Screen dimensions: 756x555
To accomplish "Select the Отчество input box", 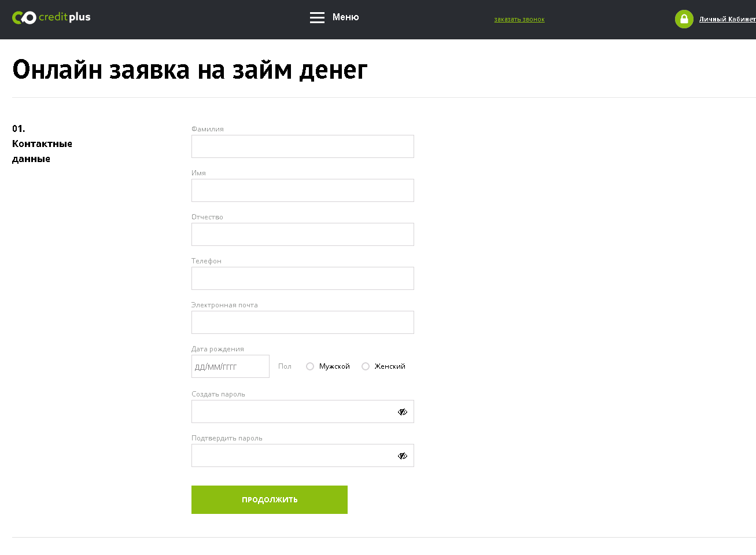I will [303, 234].
